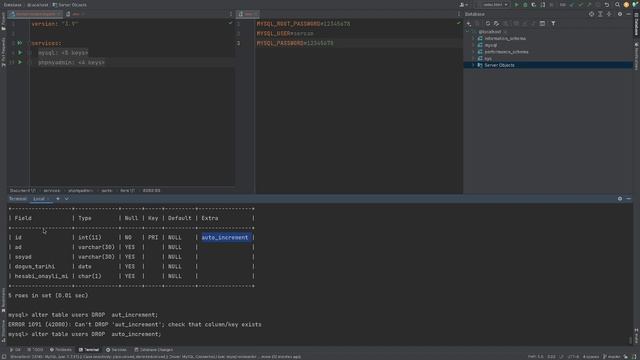Open Search Everywhere magnifier icon
The height and width of the screenshot is (360, 640).
(617, 5)
